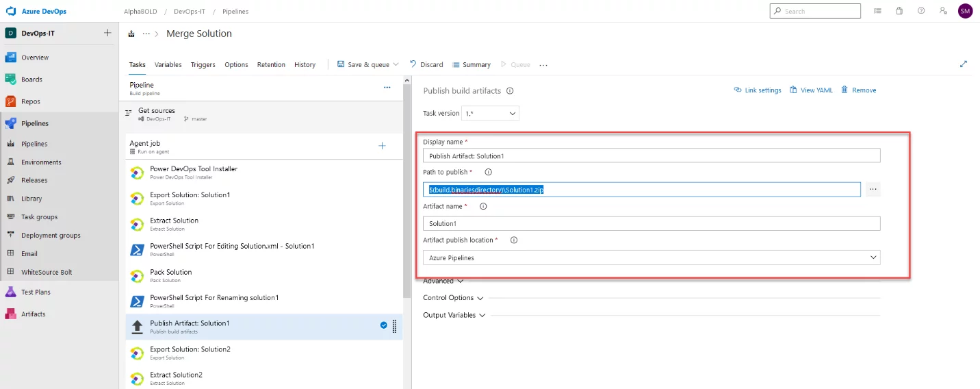Click info icon beside Path to publish
Viewport: 980px width, 389px height.
pos(488,173)
